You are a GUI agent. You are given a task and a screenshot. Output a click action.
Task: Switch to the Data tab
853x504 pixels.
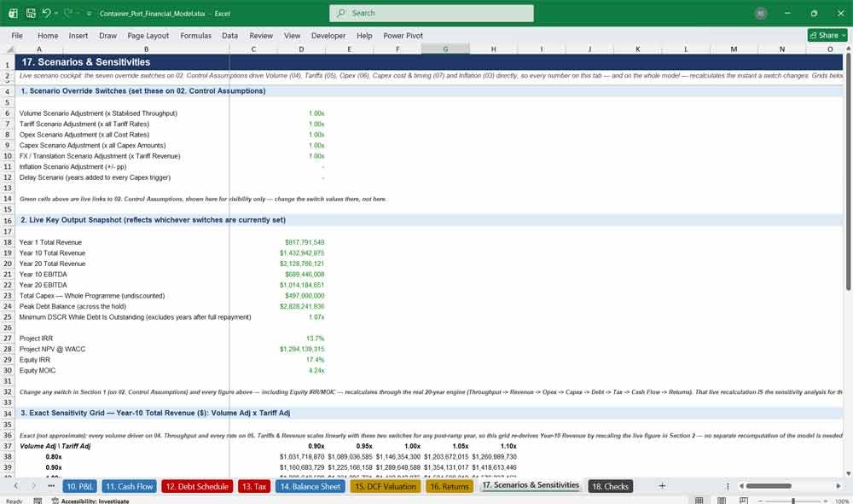pos(229,35)
